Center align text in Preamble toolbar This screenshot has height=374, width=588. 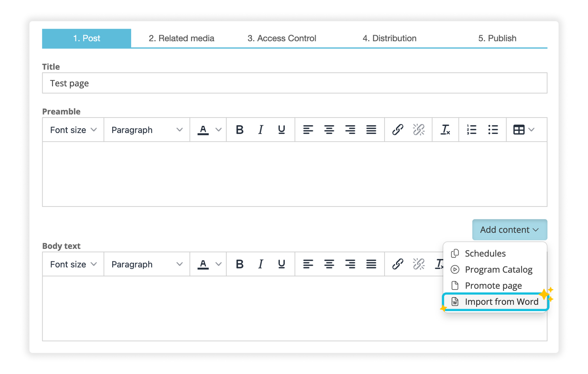[x=329, y=130]
